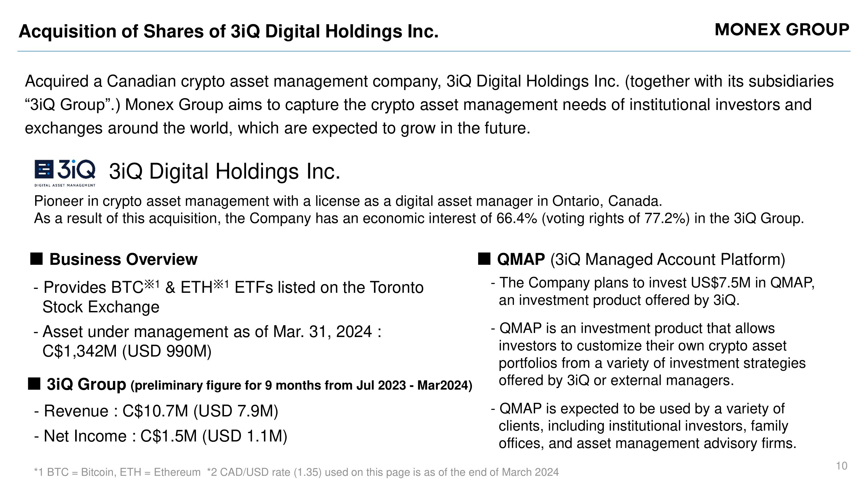Click the QMAP bold heading text
Screen dimensions: 868x488
click(521, 259)
